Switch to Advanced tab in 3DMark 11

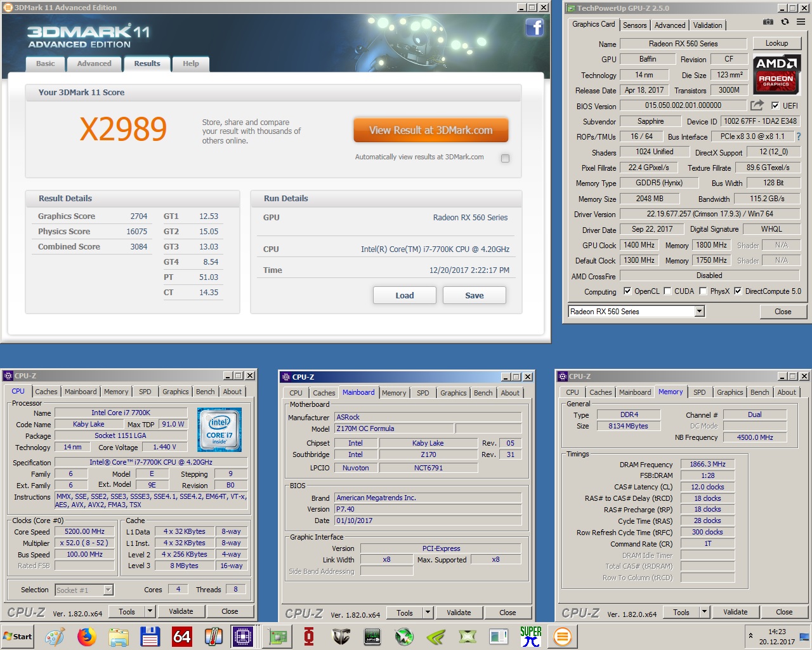coord(94,63)
